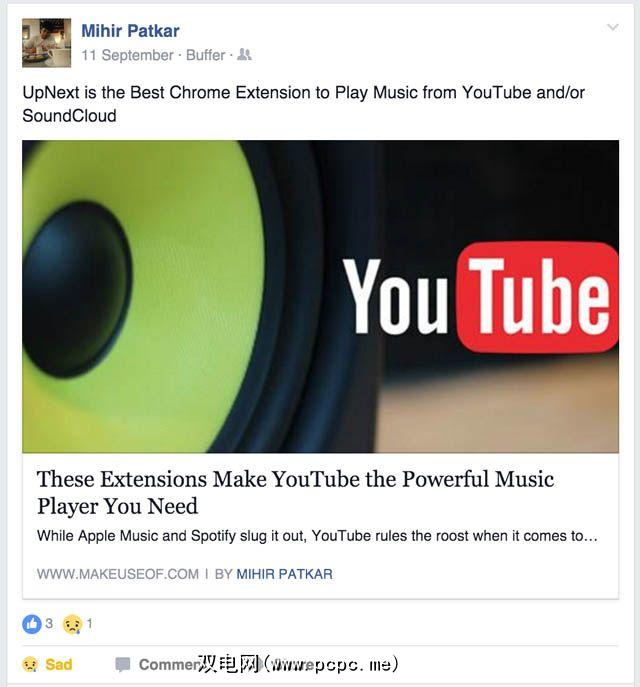This screenshot has height=687, width=640.
Task: Click Mihir Patkar's profile picture
Action: pos(46,43)
